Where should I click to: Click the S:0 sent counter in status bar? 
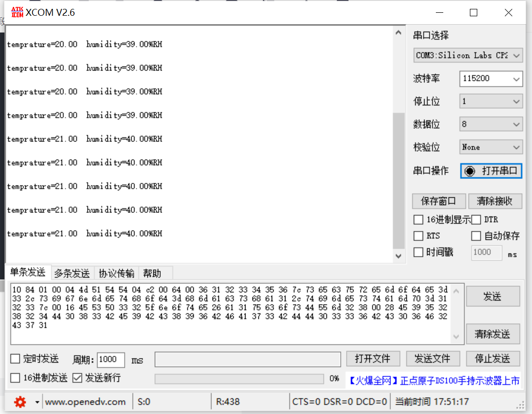point(144,402)
